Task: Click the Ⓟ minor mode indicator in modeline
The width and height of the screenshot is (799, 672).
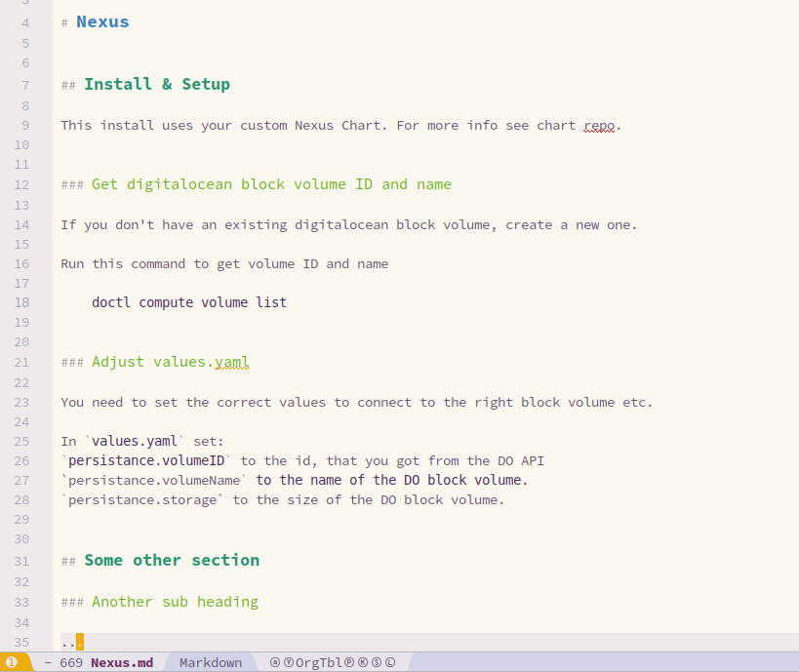Action: click(x=349, y=662)
